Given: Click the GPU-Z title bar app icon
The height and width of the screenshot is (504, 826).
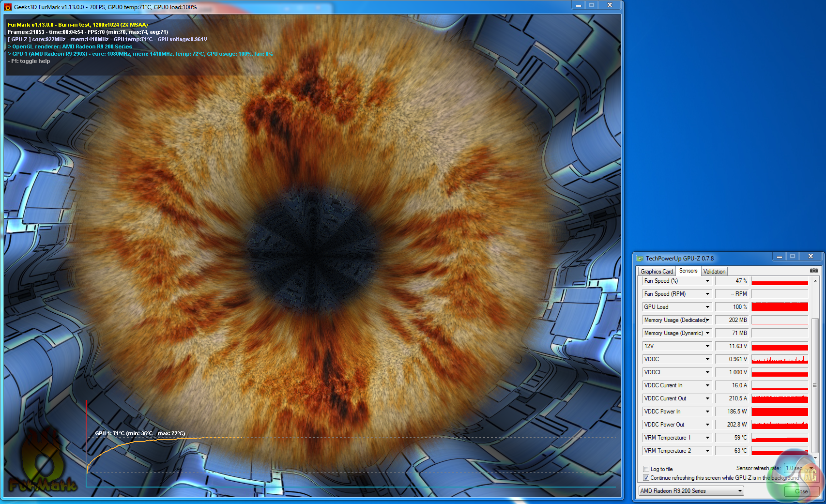Looking at the screenshot, I should [640, 259].
